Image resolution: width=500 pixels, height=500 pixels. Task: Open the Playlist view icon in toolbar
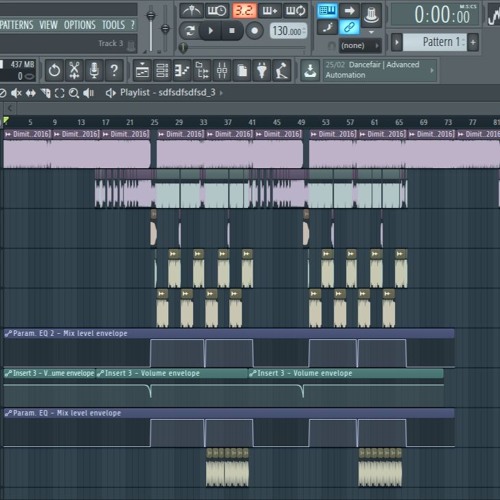(x=142, y=70)
